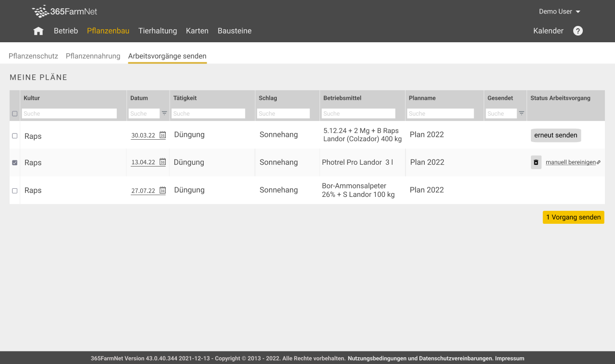The image size is (615, 364).
Task: Click the erneut senden button
Action: click(x=555, y=135)
